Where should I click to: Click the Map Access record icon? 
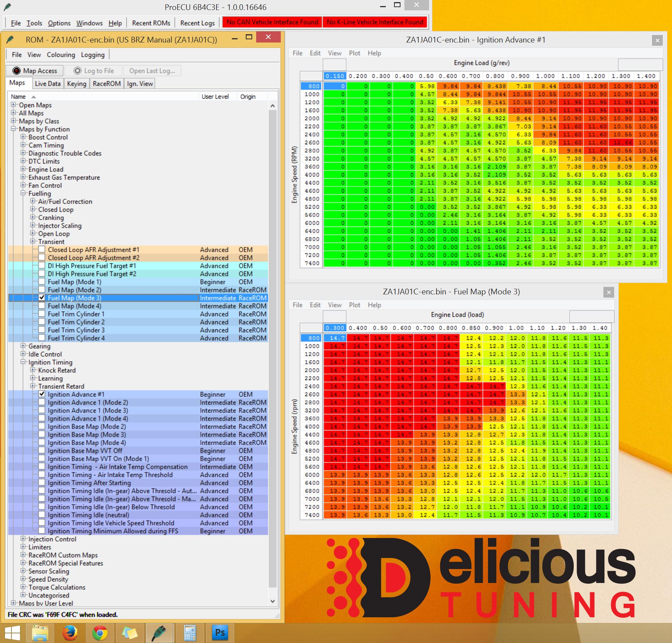tap(16, 71)
